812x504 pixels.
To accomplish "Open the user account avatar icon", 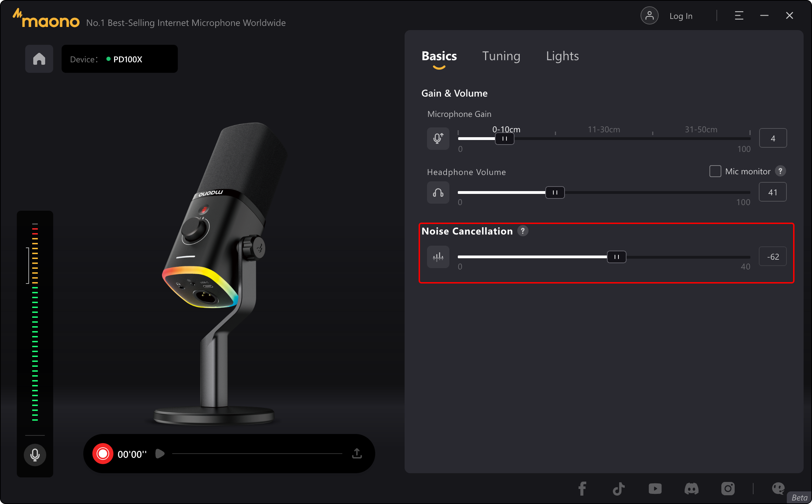I will coord(650,16).
